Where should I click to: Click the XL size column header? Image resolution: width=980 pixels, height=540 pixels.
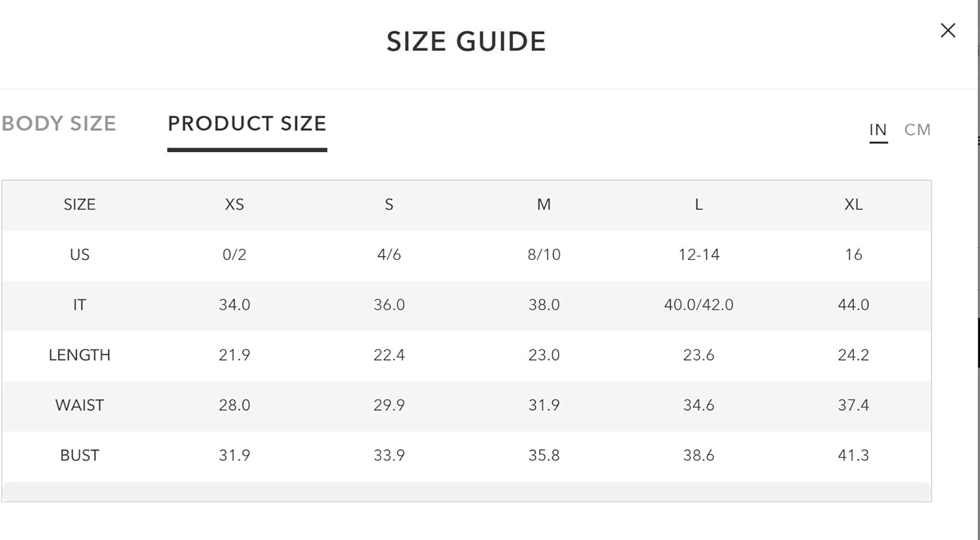pyautogui.click(x=853, y=204)
